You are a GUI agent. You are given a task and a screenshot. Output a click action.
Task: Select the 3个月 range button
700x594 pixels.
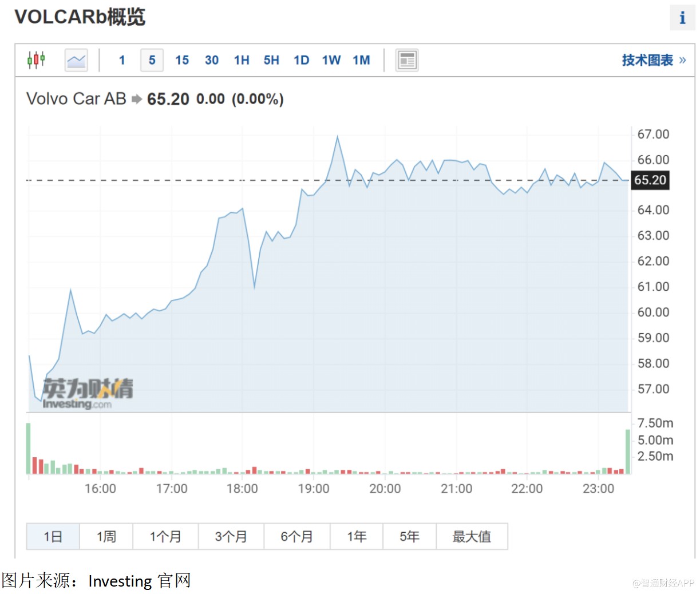click(x=231, y=536)
